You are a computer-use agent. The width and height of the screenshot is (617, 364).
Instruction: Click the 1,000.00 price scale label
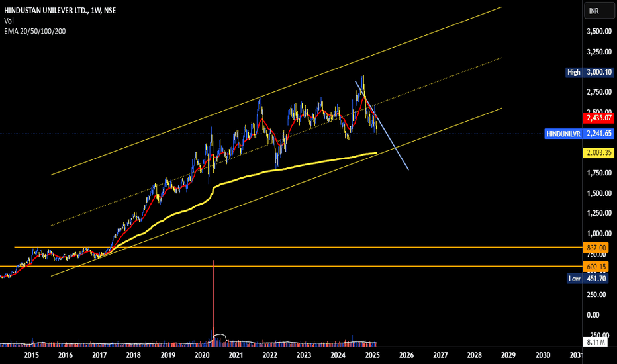(599, 234)
